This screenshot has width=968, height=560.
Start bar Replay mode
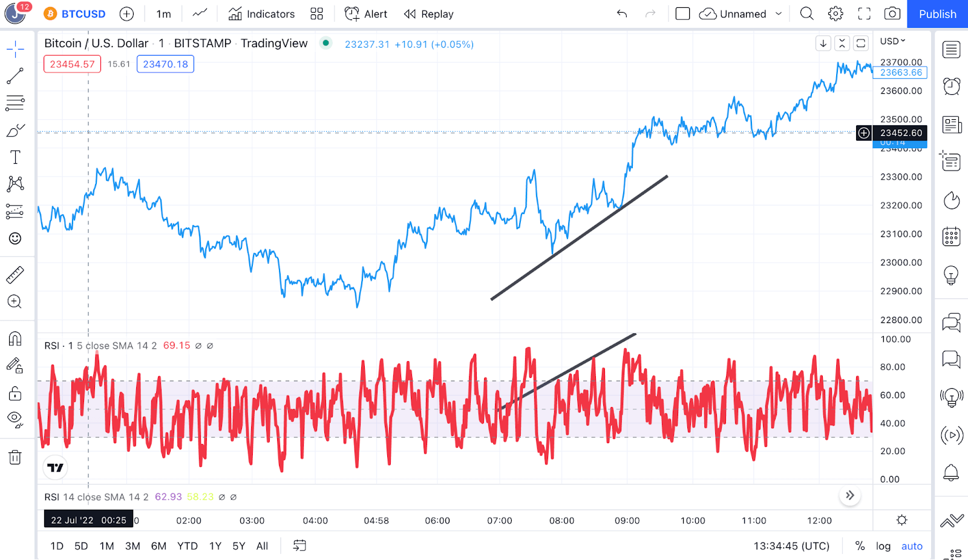(428, 14)
